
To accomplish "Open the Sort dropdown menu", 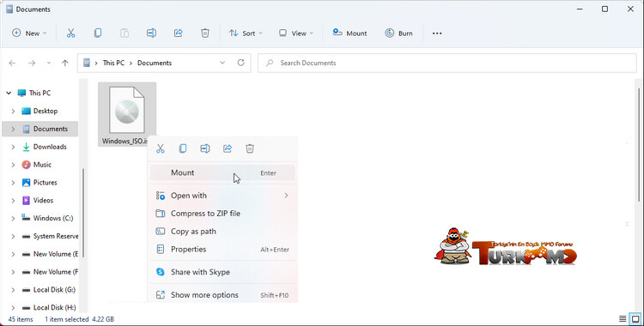I will pyautogui.click(x=246, y=33).
